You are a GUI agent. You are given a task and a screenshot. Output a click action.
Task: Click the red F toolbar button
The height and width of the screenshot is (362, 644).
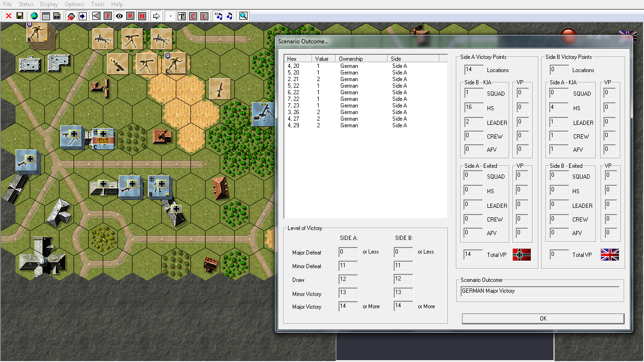pyautogui.click(x=107, y=16)
